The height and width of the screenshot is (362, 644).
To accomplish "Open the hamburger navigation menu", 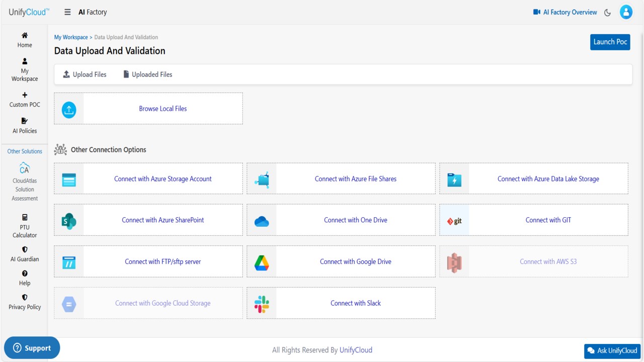I will tap(67, 12).
